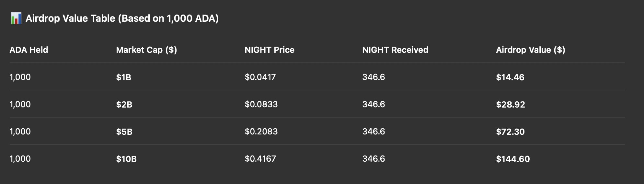Click the Market Cap ($) column header
The image size is (644, 184).
[146, 50]
